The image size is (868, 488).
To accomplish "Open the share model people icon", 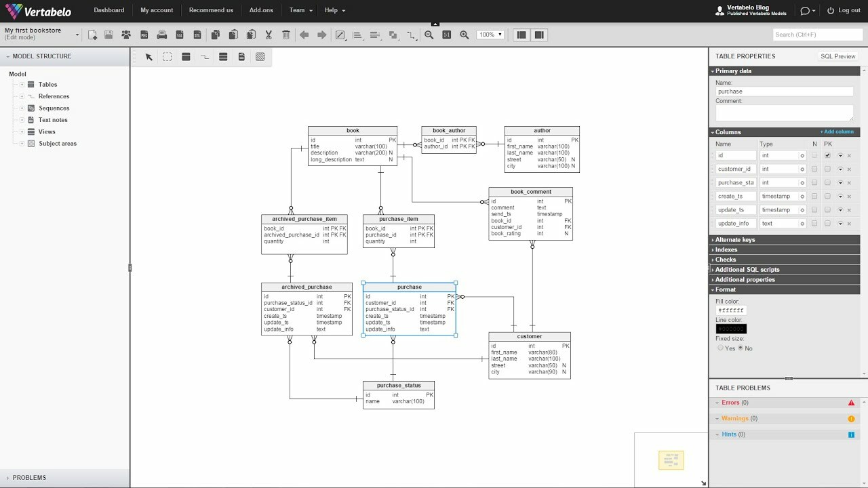I will click(126, 35).
